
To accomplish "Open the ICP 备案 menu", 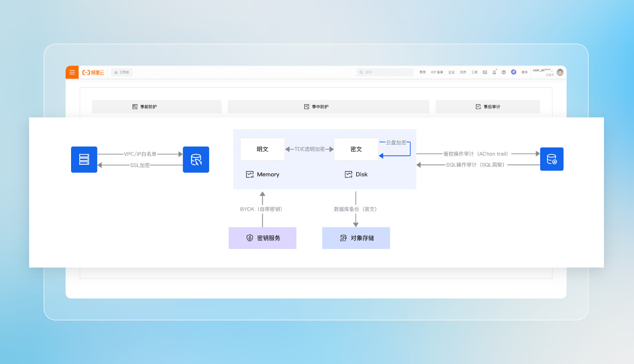I will click(x=437, y=72).
